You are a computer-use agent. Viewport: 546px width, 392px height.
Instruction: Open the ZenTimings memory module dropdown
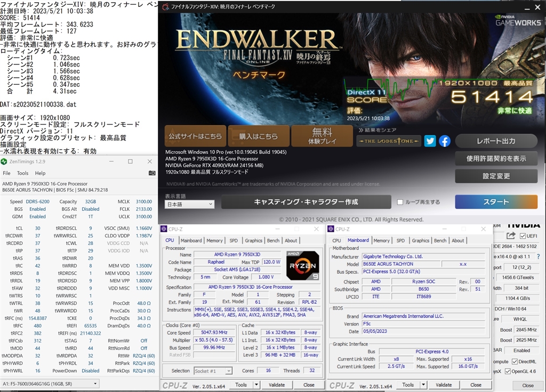click(x=50, y=383)
